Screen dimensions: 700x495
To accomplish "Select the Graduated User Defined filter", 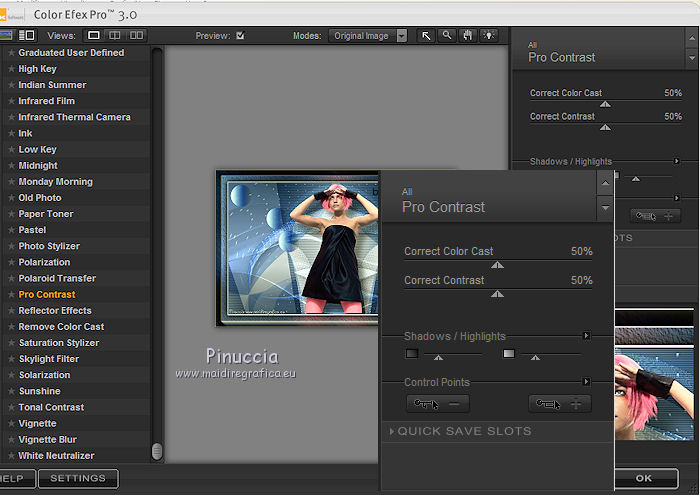I will tap(71, 53).
